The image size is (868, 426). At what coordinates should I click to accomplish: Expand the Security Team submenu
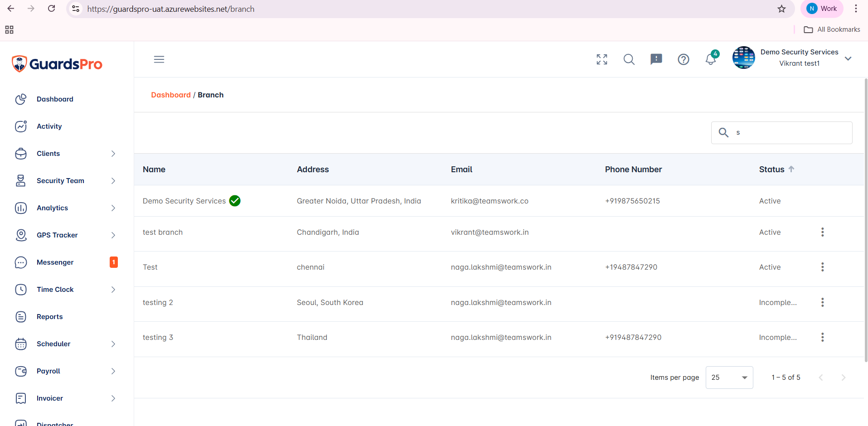66,181
